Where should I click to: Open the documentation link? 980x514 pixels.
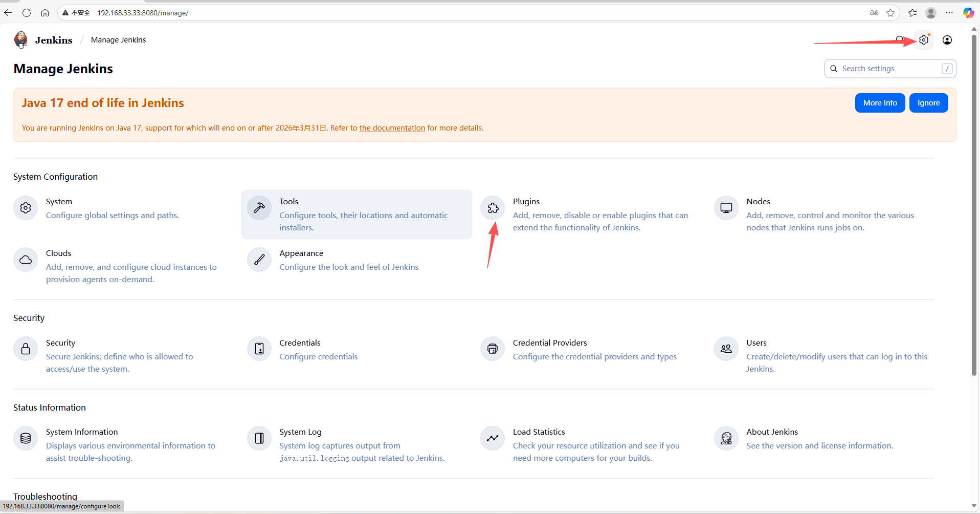tap(392, 128)
